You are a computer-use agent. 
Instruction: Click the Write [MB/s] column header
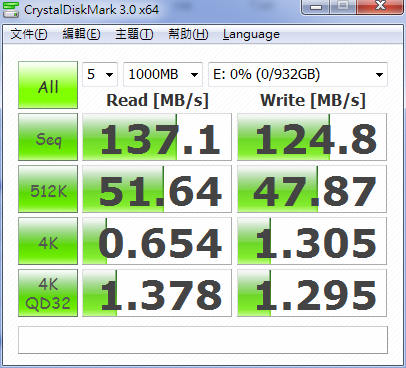pos(313,100)
